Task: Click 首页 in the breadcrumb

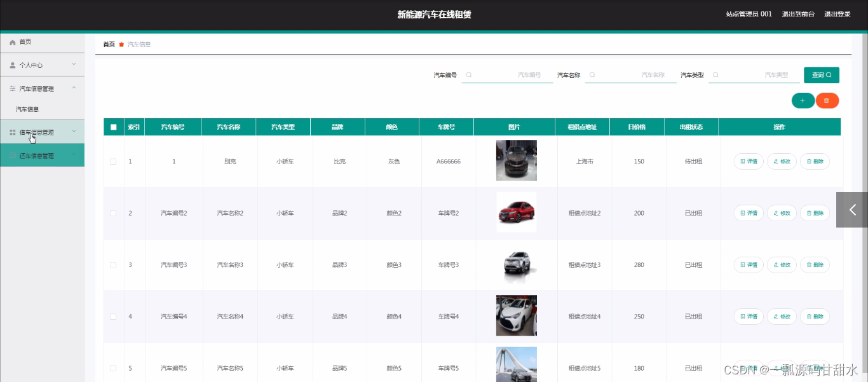Action: pos(109,44)
